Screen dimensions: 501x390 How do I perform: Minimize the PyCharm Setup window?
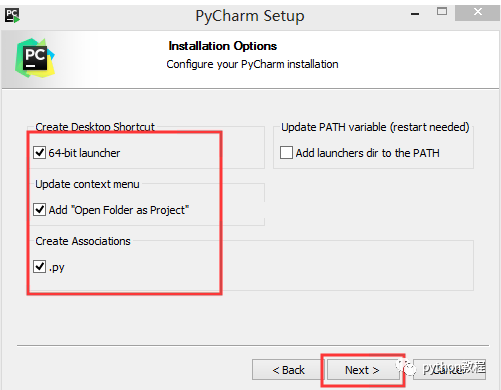click(x=415, y=13)
